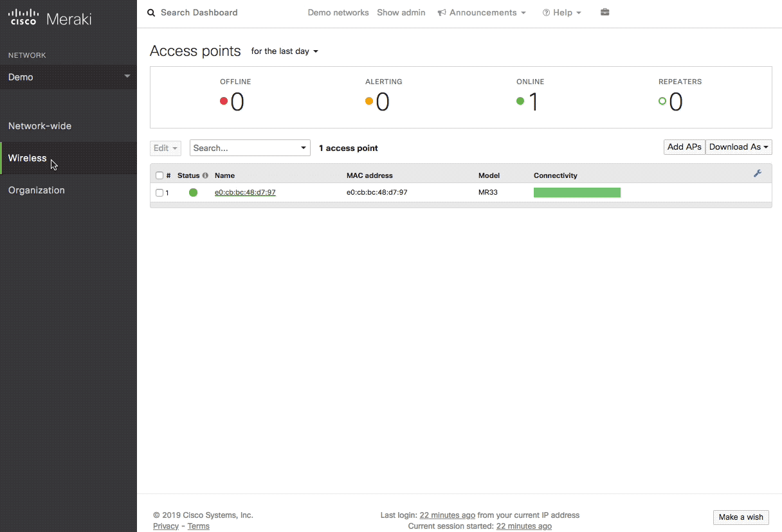Click the '1 access point' count text
The width and height of the screenshot is (782, 532).
tap(349, 148)
